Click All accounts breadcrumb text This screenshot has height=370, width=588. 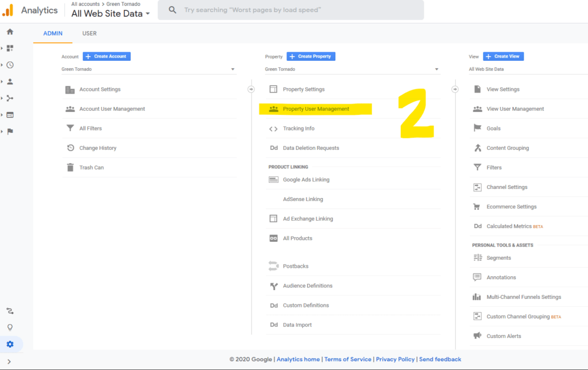click(x=86, y=4)
